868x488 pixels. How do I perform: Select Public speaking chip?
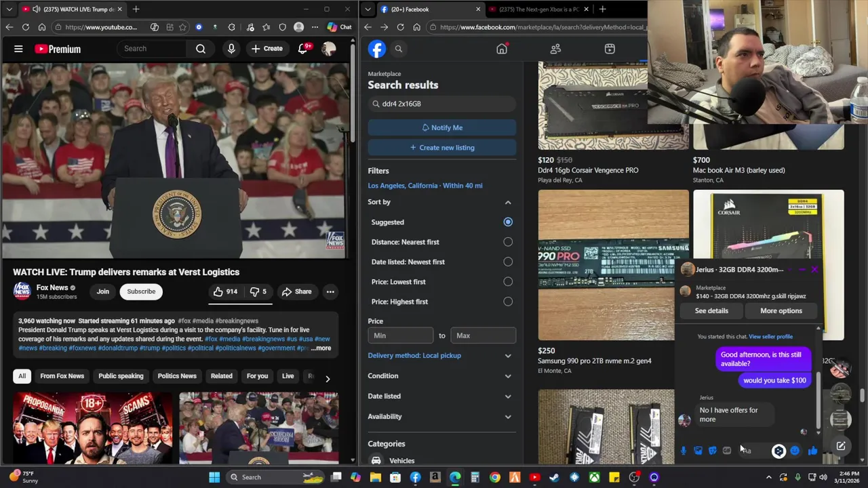tap(121, 376)
